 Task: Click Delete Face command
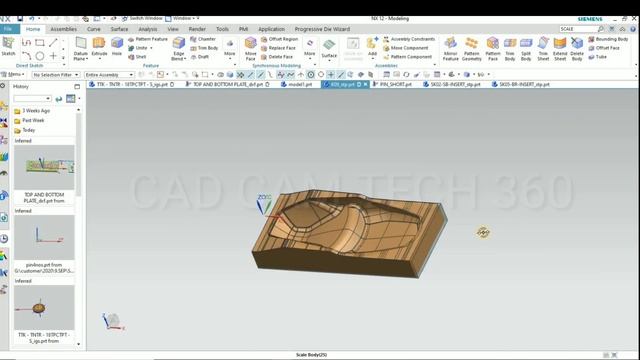click(x=277, y=57)
